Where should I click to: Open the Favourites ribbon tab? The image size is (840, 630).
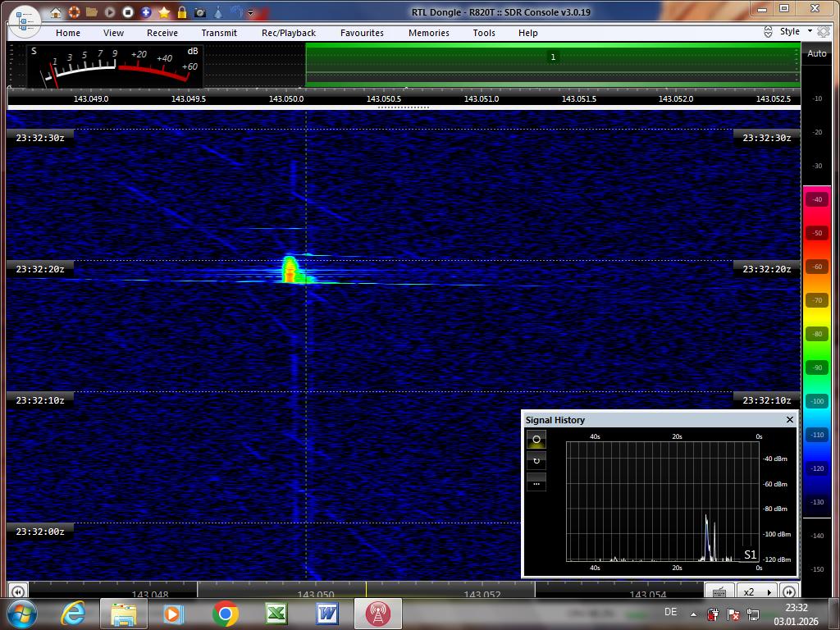pyautogui.click(x=362, y=33)
